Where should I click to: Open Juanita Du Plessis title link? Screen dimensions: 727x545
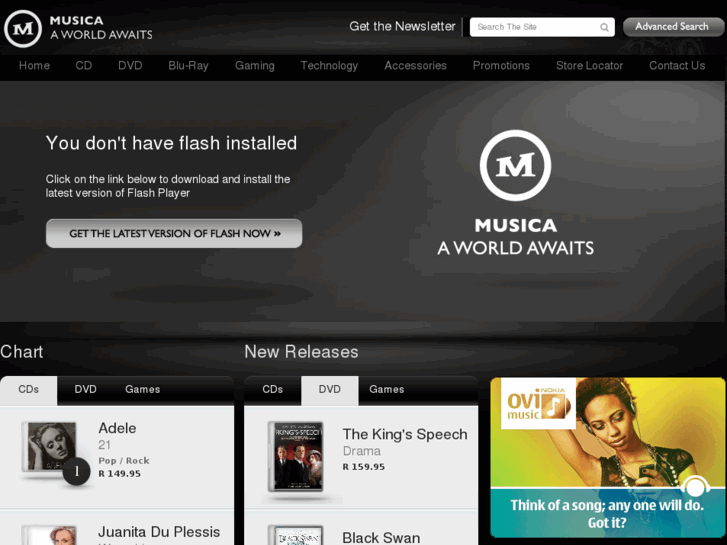coord(159,532)
